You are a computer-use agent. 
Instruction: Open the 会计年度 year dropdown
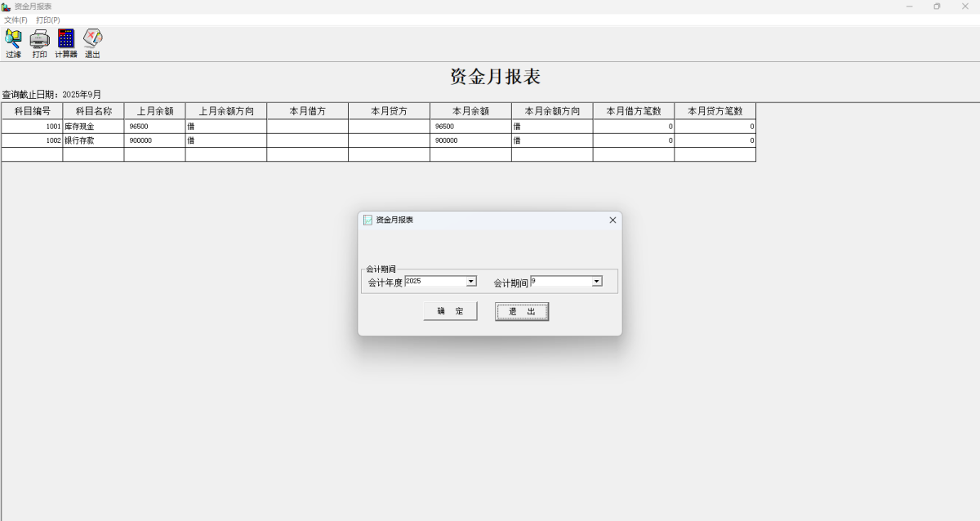pyautogui.click(x=471, y=281)
